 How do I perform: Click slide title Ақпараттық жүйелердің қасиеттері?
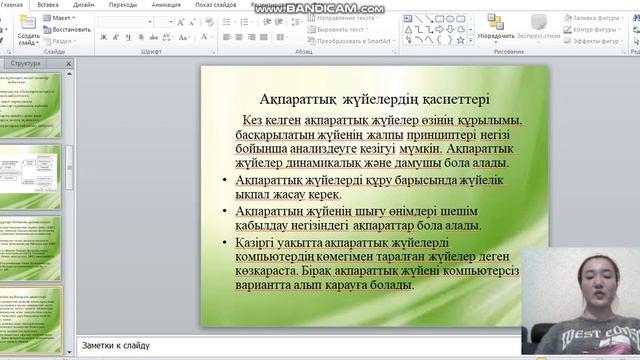click(375, 99)
